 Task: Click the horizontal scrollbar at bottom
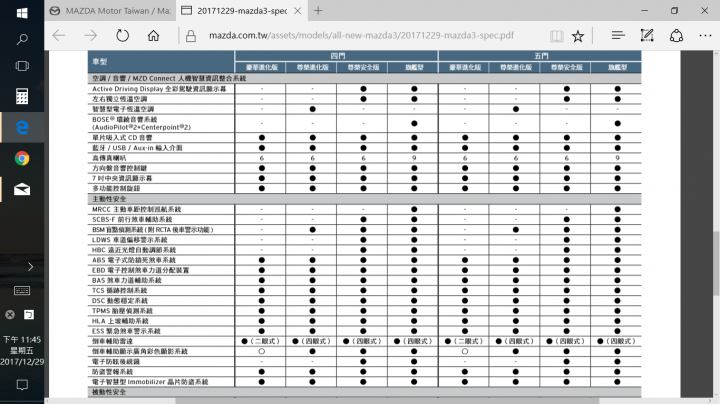tap(387, 401)
